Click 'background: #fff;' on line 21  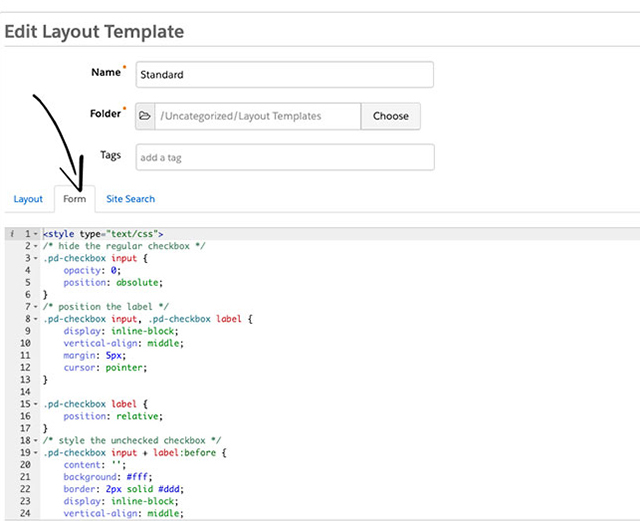click(x=108, y=477)
